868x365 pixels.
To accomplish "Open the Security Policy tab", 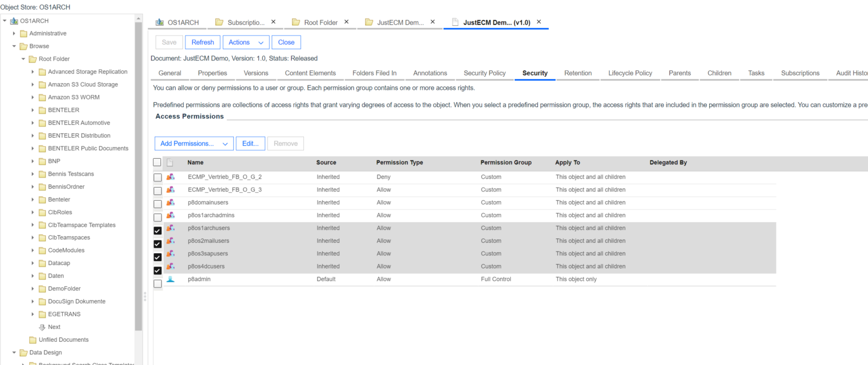I will point(484,73).
